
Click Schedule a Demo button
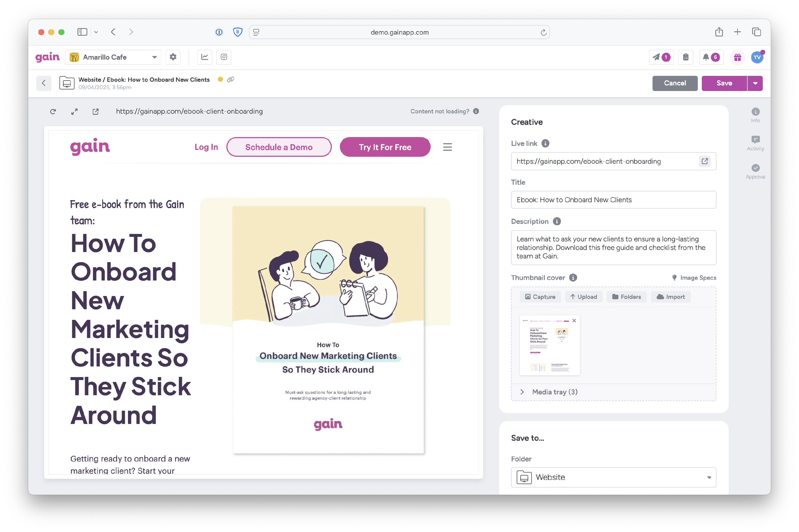279,147
